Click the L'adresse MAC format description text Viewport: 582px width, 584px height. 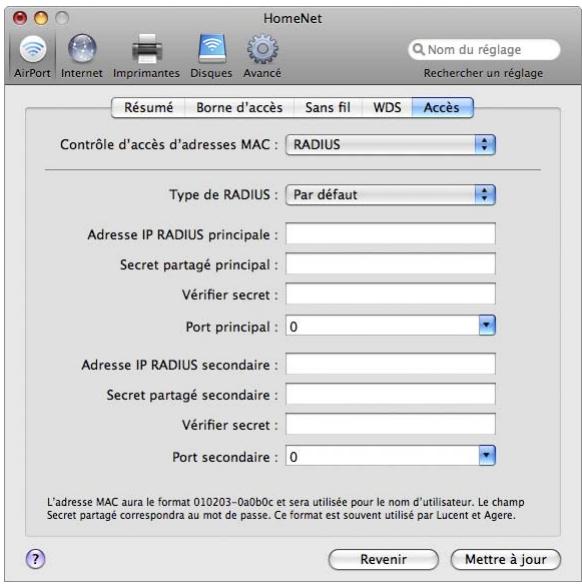pos(285,509)
